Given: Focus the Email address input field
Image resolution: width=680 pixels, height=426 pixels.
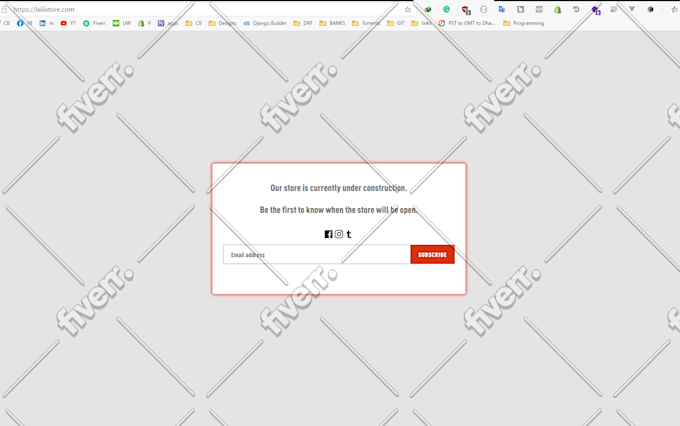Looking at the screenshot, I should pos(317,255).
